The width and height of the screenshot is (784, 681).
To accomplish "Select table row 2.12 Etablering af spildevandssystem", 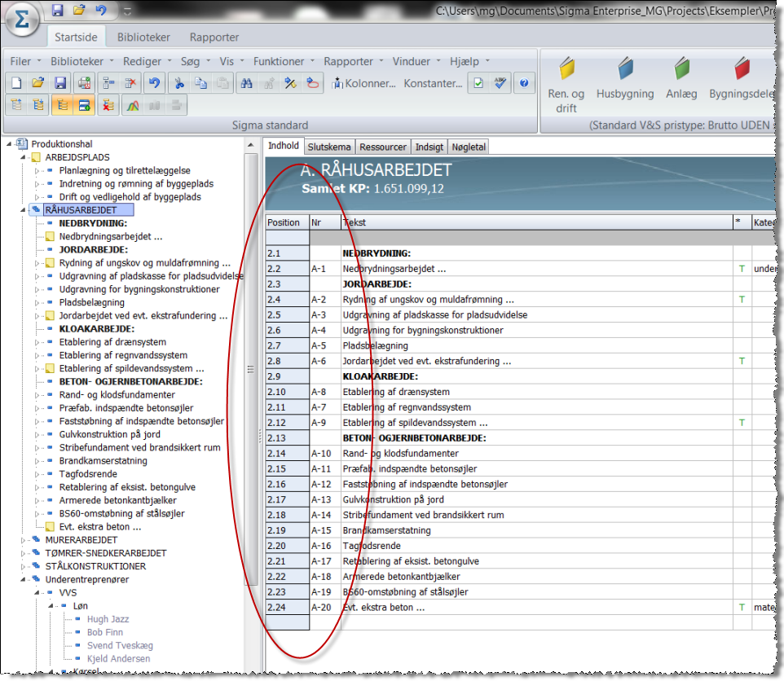I will (520, 423).
